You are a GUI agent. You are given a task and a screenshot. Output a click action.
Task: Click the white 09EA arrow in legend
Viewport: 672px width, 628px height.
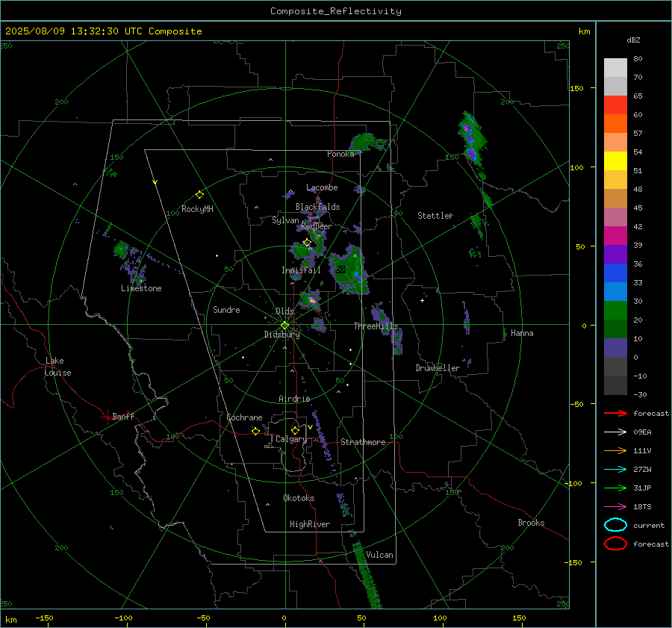tap(615, 432)
